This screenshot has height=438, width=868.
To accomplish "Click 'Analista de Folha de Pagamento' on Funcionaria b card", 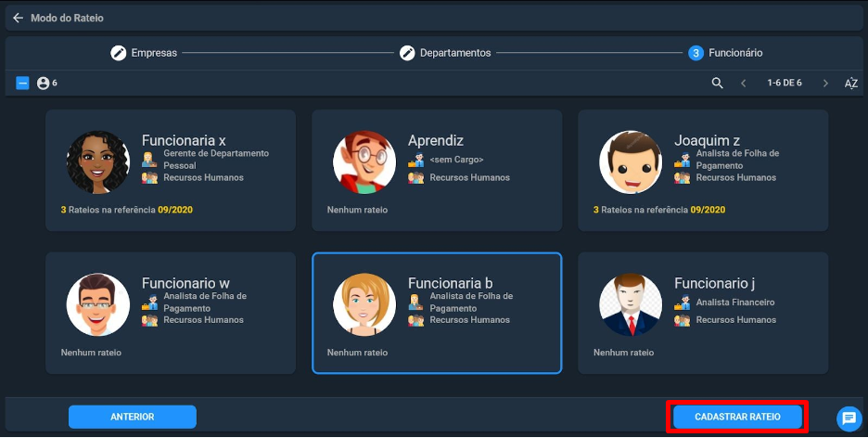I will click(x=471, y=303).
